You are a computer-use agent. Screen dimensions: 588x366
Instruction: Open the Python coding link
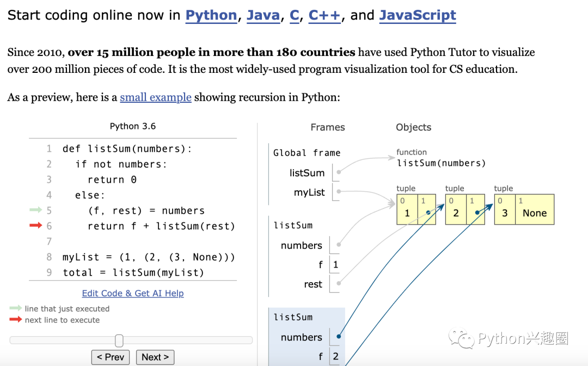pyautogui.click(x=211, y=15)
